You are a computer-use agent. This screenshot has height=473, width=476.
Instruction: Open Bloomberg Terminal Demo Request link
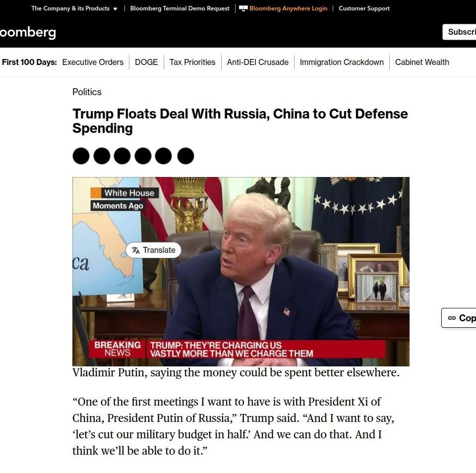pos(179,8)
